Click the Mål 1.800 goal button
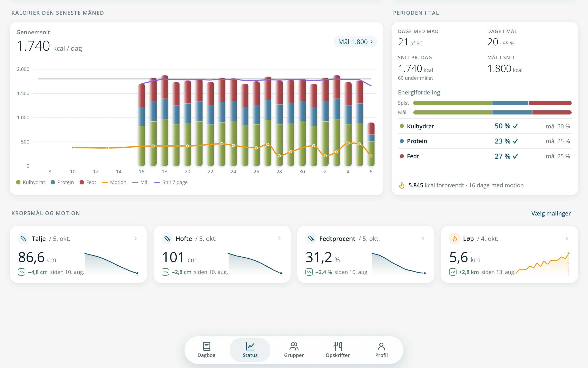Viewport: 588px width, 368px height. click(x=355, y=42)
